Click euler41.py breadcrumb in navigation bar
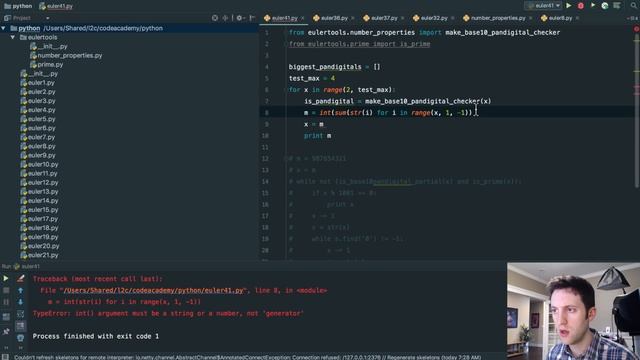 (x=56, y=6)
